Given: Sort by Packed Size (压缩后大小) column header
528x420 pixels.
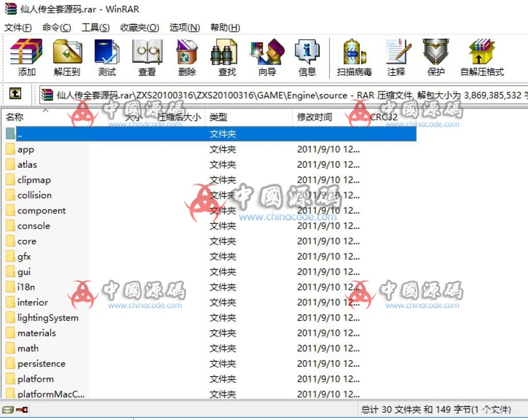Looking at the screenshot, I should point(179,117).
